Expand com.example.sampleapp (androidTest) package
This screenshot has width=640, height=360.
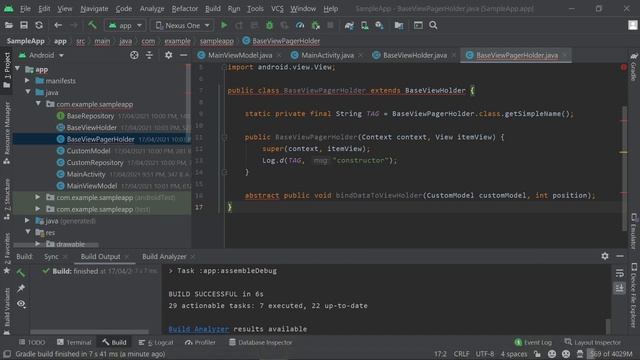tap(38, 197)
